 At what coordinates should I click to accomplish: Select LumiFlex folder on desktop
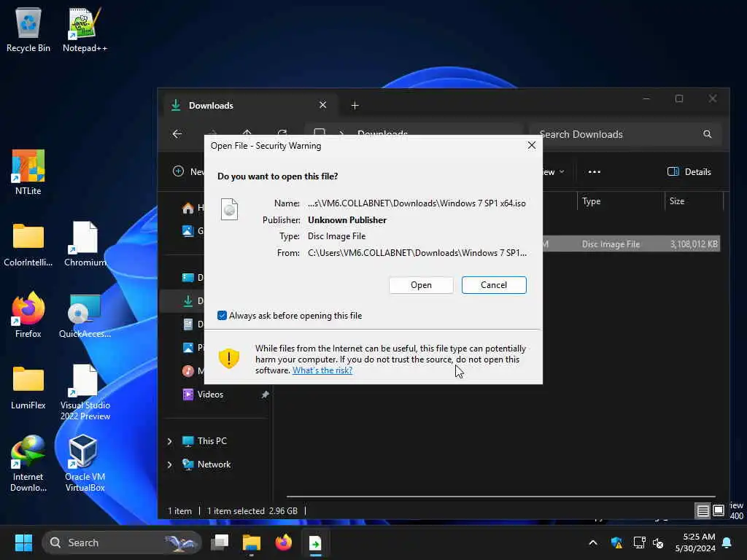pos(28,386)
